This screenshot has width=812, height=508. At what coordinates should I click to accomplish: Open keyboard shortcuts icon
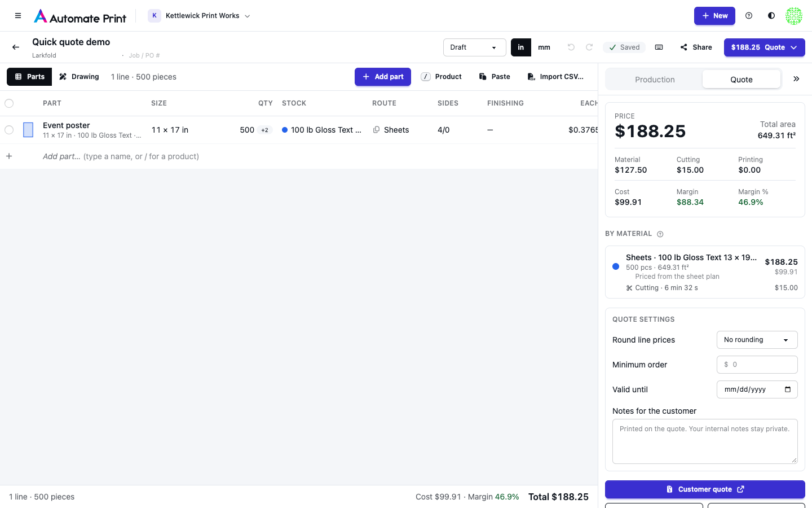point(659,47)
